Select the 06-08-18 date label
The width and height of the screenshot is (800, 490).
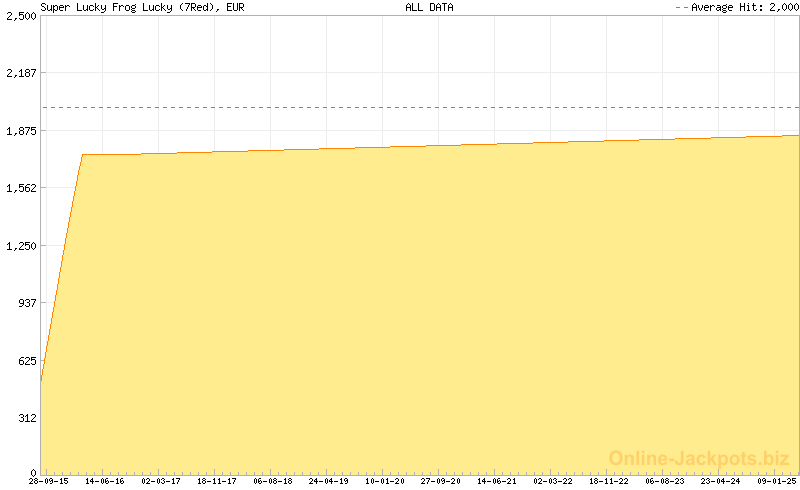click(273, 481)
